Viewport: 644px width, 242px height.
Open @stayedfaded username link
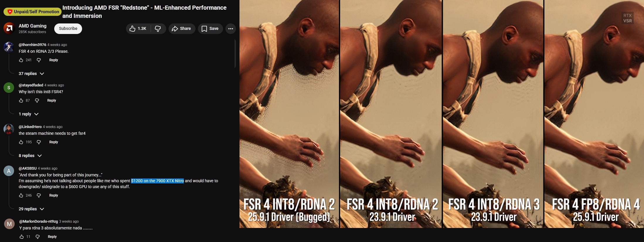31,85
